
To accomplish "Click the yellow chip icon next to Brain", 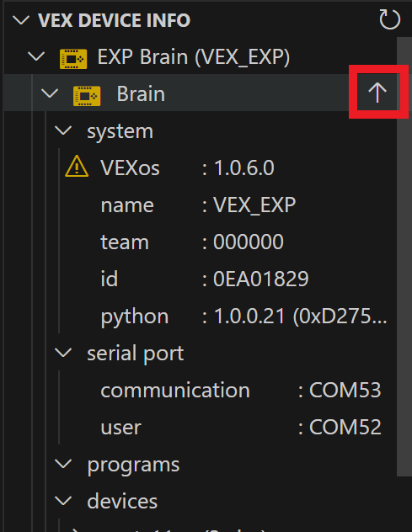I will [87, 96].
